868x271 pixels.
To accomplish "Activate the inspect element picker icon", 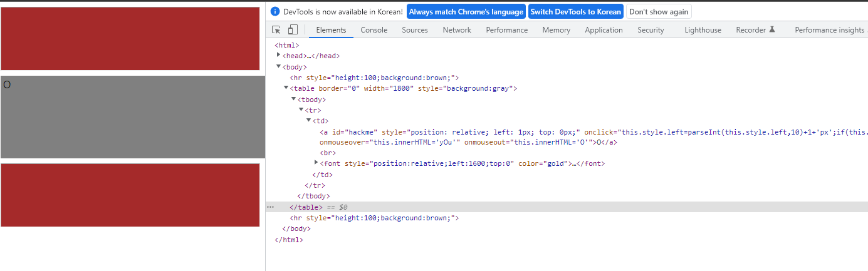I will 276,29.
